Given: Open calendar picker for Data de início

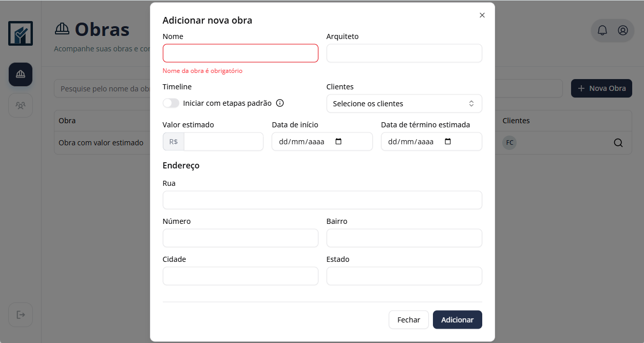Looking at the screenshot, I should (x=338, y=142).
